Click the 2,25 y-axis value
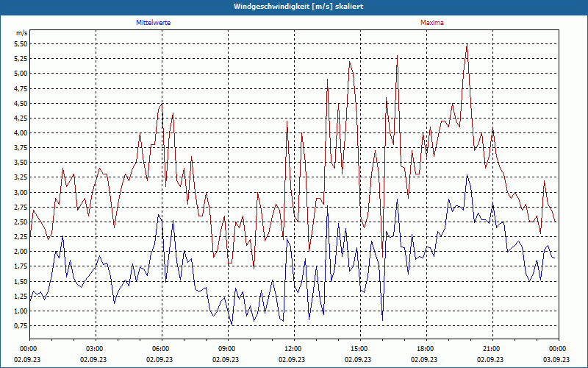This screenshot has height=368, width=588. click(22, 236)
